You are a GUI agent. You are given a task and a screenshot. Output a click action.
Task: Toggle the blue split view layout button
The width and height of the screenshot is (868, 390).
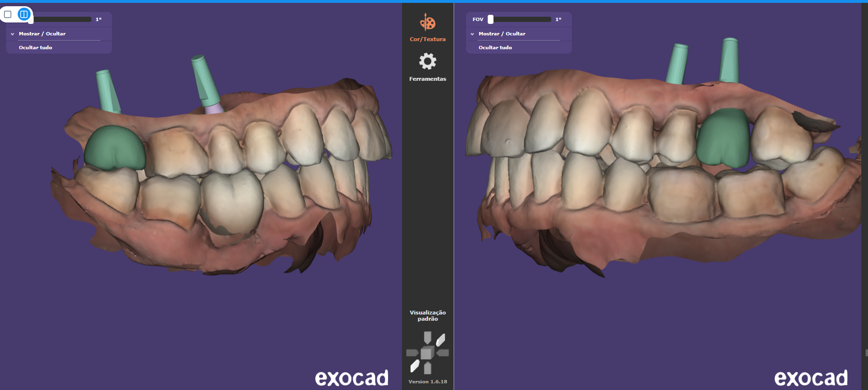coord(23,14)
